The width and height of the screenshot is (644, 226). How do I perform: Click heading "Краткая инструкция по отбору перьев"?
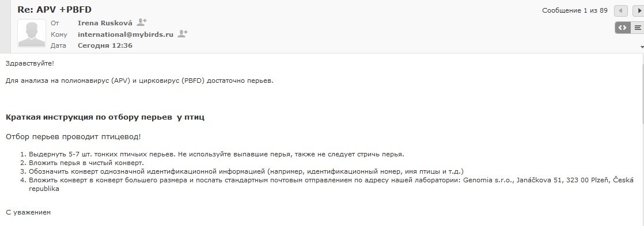pyautogui.click(x=89, y=117)
